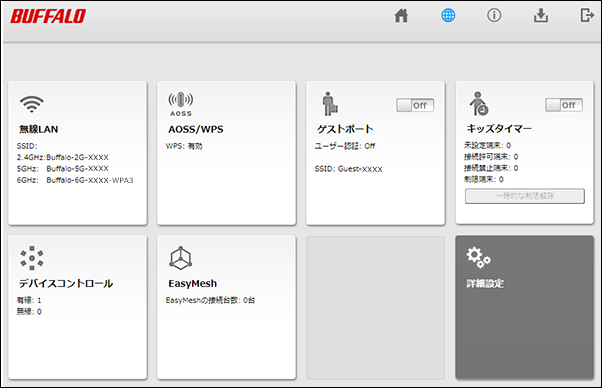Viewport: 602px width, 388px height.
Task: Click the 5GHz Buffalo-5G-XXXX SSID
Action: click(x=63, y=168)
